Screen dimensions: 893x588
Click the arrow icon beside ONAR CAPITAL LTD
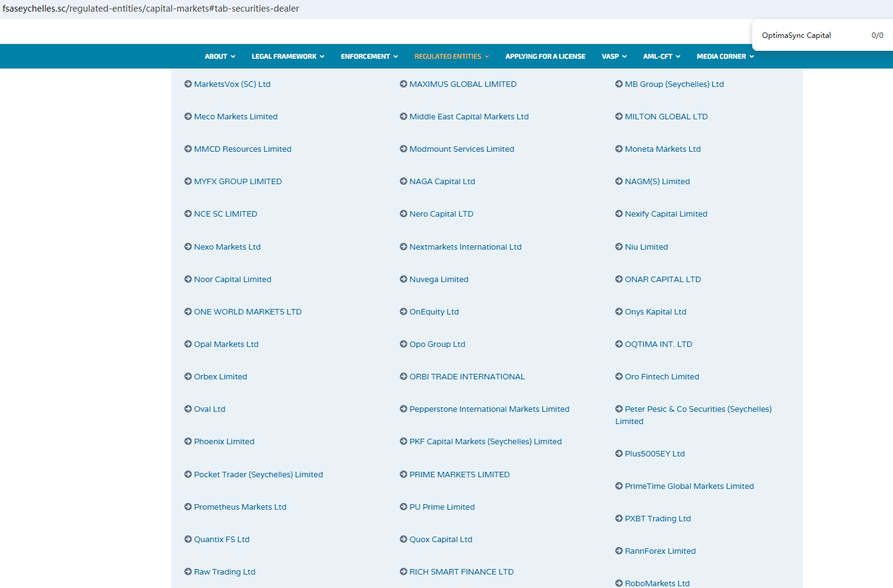coord(619,279)
